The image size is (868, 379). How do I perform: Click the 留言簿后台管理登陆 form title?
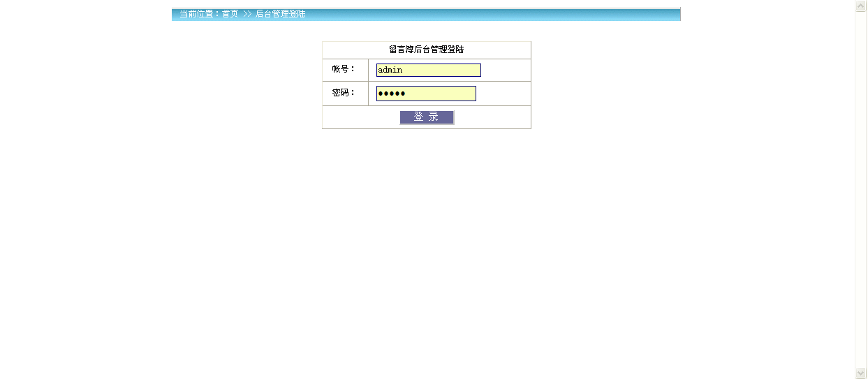(427, 50)
